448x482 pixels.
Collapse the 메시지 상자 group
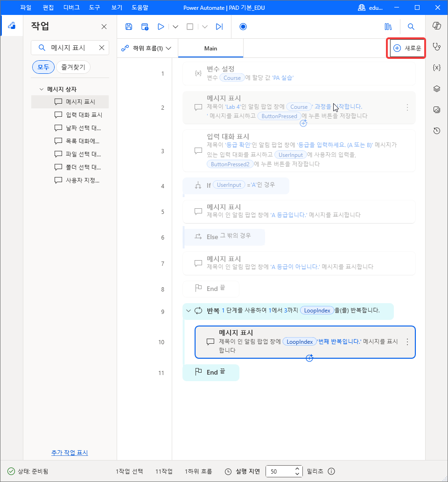(x=42, y=89)
